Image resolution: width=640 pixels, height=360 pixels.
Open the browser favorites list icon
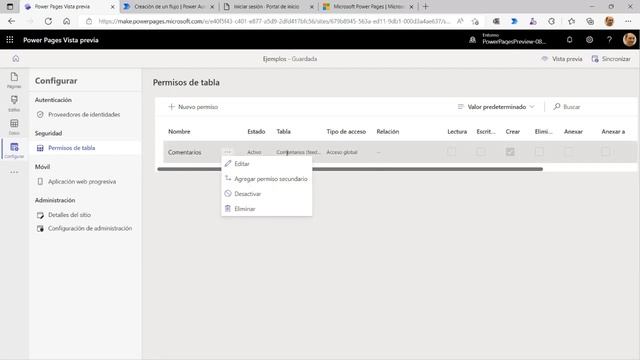(571, 21)
